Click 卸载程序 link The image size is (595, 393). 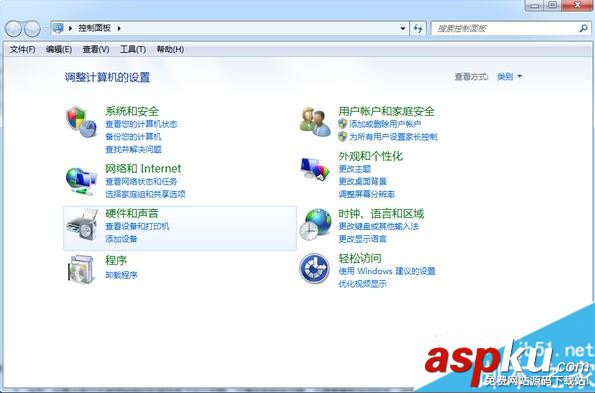click(121, 275)
